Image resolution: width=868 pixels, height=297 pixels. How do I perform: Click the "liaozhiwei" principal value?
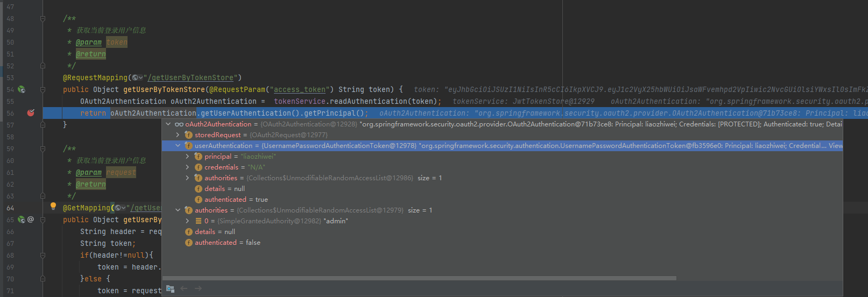pyautogui.click(x=258, y=157)
